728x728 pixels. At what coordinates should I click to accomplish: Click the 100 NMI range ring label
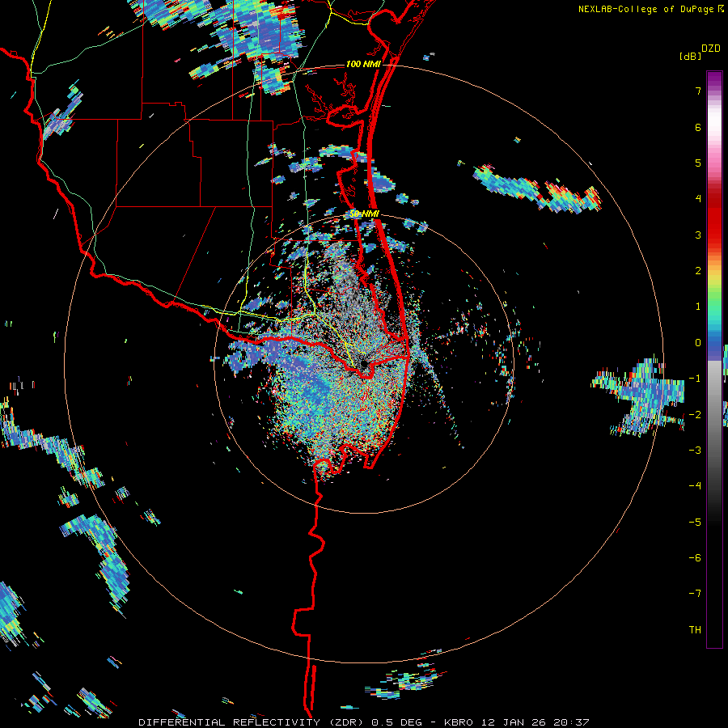363,64
